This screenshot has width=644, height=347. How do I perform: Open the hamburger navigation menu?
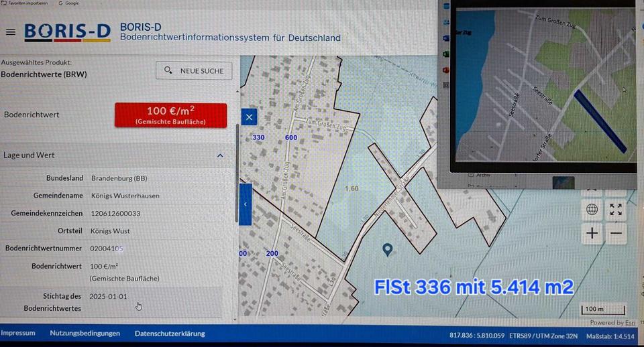click(10, 32)
